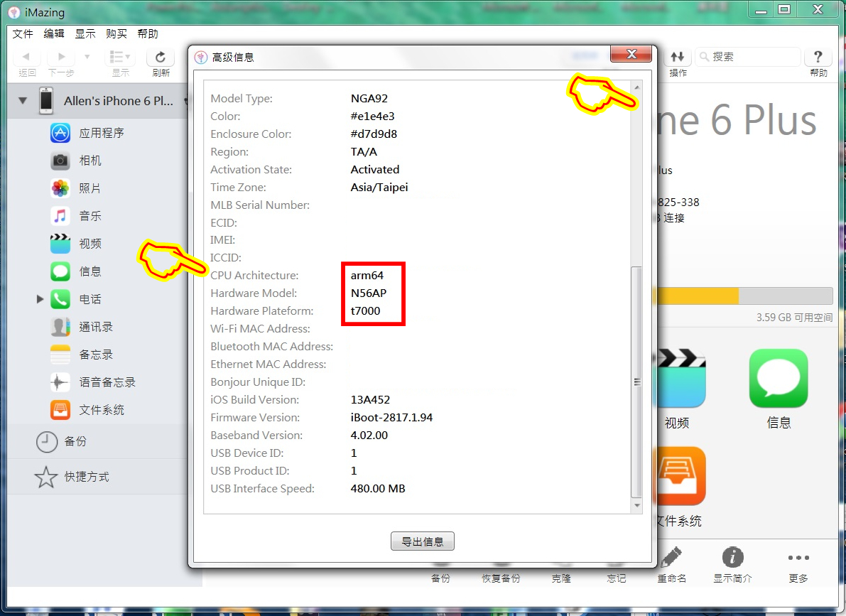
Task: Click the 备份 action label in bottom bar
Action: (x=440, y=578)
